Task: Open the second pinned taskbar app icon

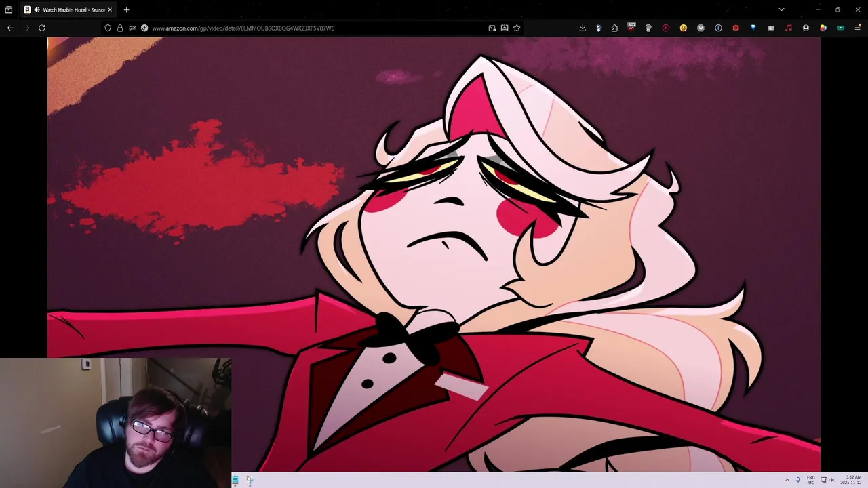Action: (x=250, y=480)
